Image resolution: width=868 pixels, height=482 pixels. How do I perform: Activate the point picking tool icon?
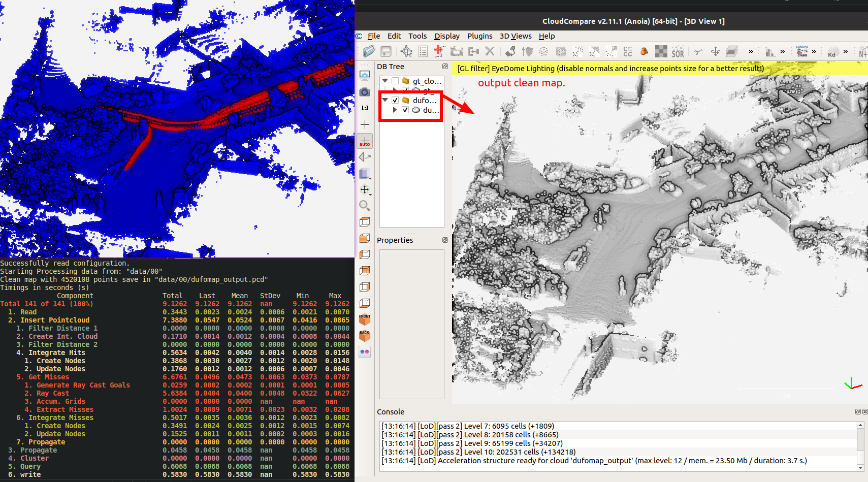[406, 51]
